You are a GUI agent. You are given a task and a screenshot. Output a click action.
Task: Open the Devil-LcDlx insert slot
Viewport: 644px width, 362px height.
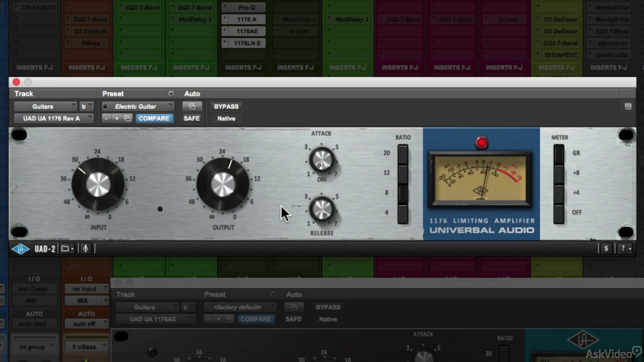click(x=610, y=55)
